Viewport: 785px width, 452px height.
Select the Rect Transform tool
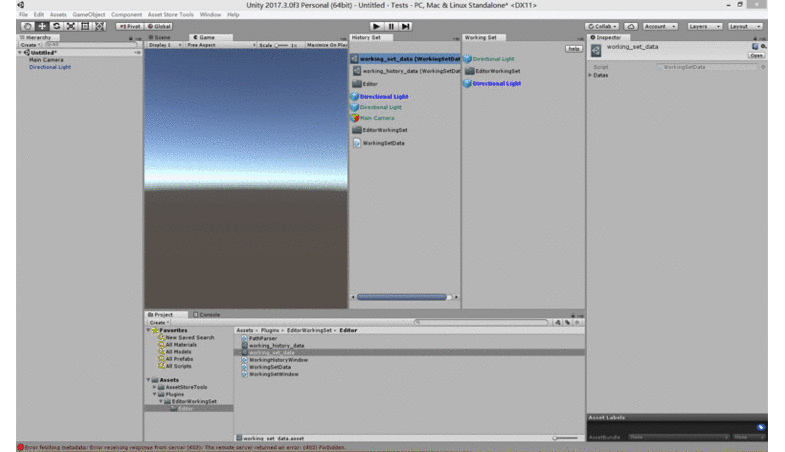click(86, 26)
